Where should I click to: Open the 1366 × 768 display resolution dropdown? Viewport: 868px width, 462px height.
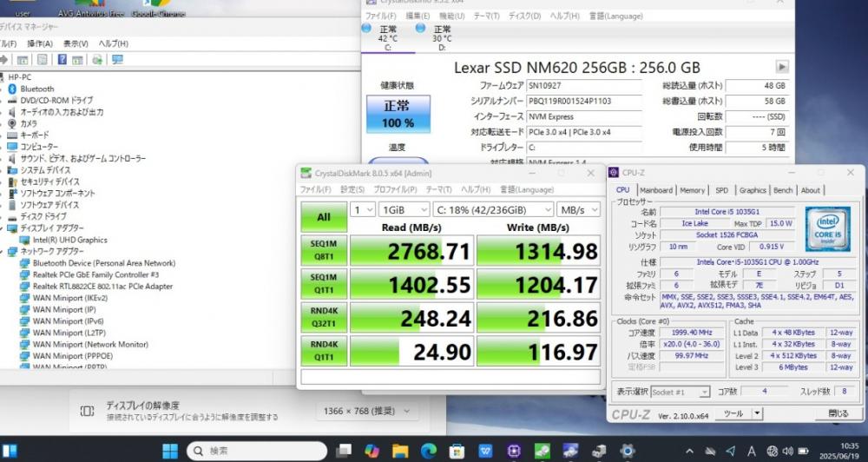click(x=367, y=411)
